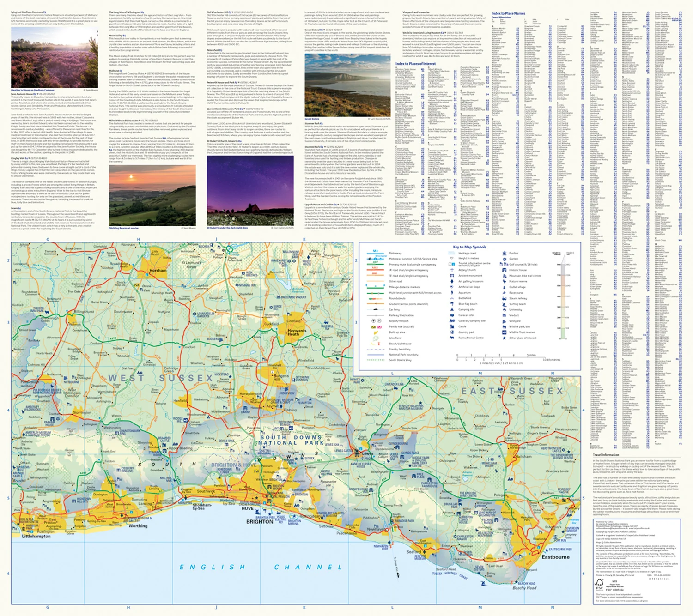The height and width of the screenshot is (616, 693).
Task: Open the heather on Stedham Common photo
Action: pos(55,57)
